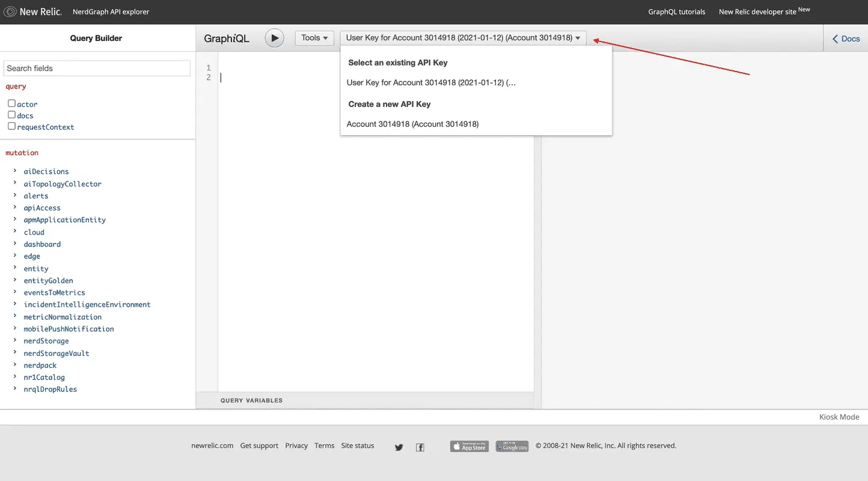This screenshot has width=868, height=481.
Task: Run the query with the play button
Action: tap(275, 38)
